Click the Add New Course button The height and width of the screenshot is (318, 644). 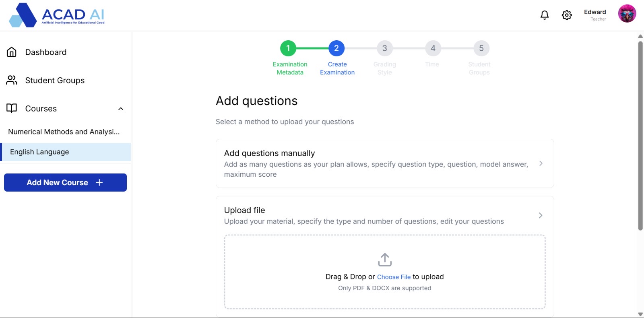pos(65,183)
